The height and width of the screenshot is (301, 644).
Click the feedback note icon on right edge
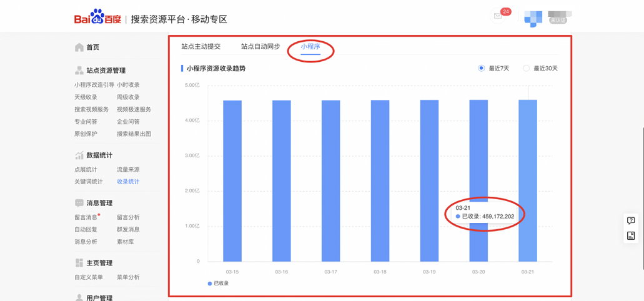631,235
